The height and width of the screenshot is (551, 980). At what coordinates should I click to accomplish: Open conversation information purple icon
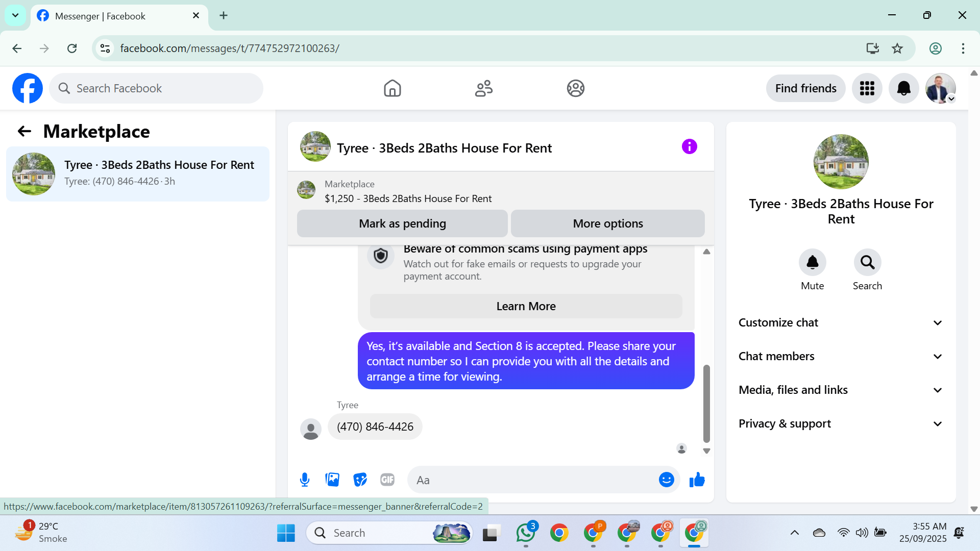point(689,147)
